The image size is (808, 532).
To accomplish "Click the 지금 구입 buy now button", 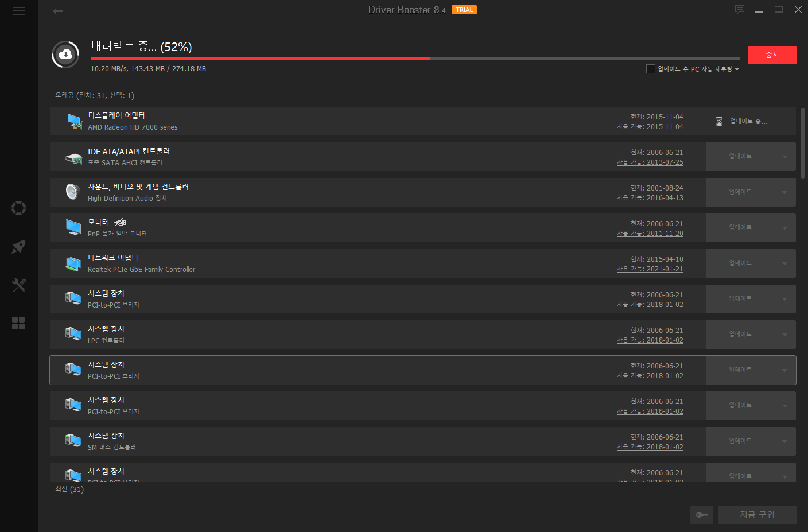I will pos(757,515).
